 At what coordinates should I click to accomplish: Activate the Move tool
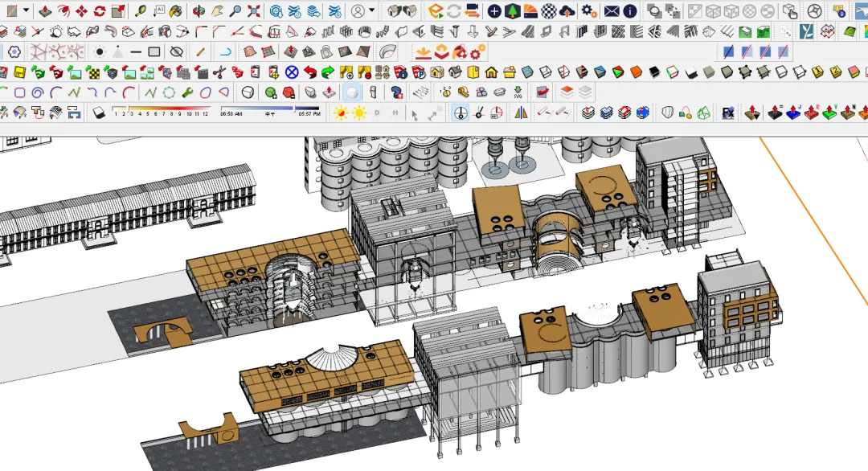click(x=81, y=11)
